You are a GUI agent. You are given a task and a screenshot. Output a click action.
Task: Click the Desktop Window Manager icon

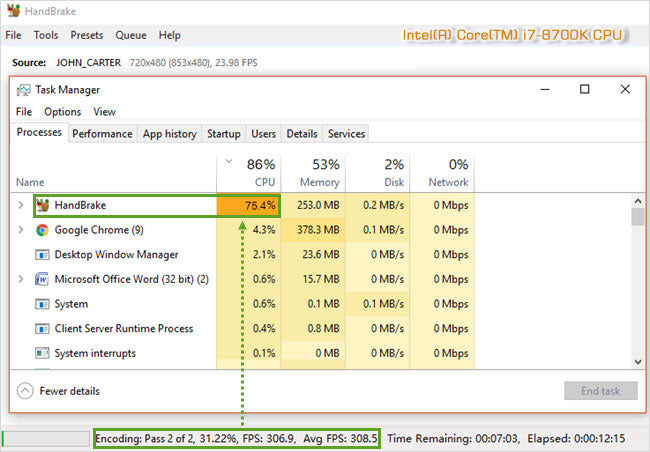[43, 255]
